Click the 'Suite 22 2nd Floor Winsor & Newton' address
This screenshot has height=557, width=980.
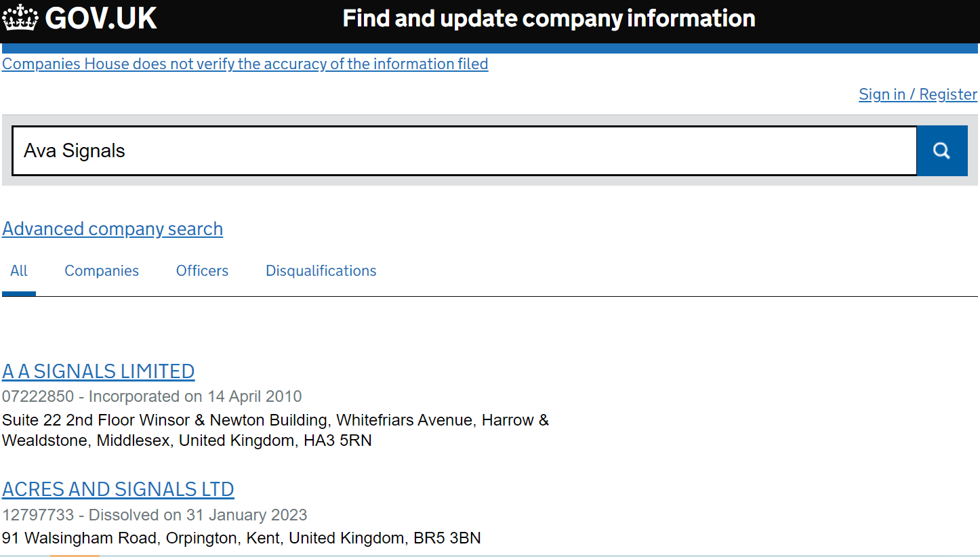[276, 430]
